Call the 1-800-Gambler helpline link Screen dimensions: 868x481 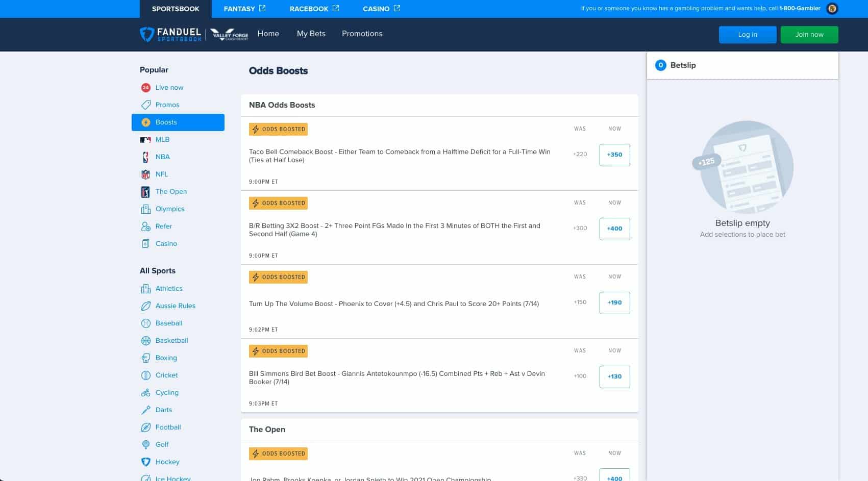coord(798,8)
